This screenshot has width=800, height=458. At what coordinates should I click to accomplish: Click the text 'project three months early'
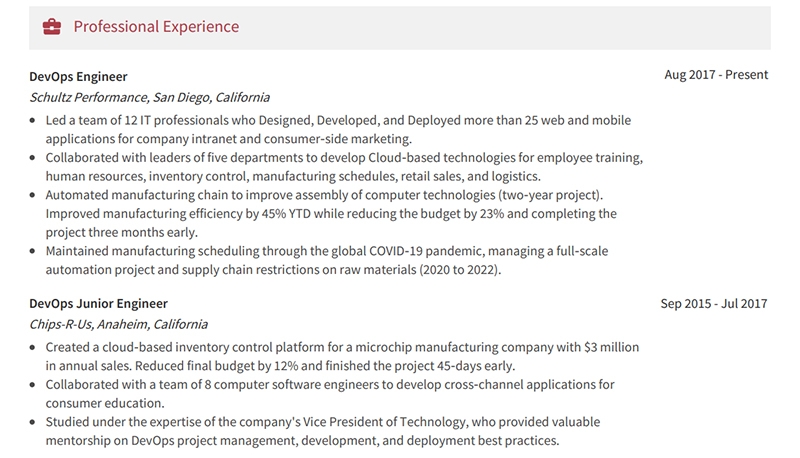click(x=120, y=233)
